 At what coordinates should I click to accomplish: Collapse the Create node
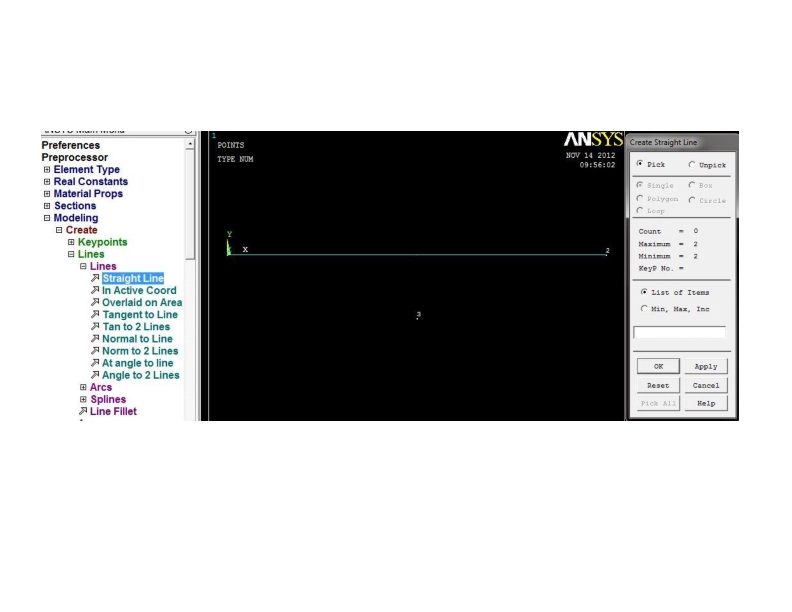(x=59, y=230)
